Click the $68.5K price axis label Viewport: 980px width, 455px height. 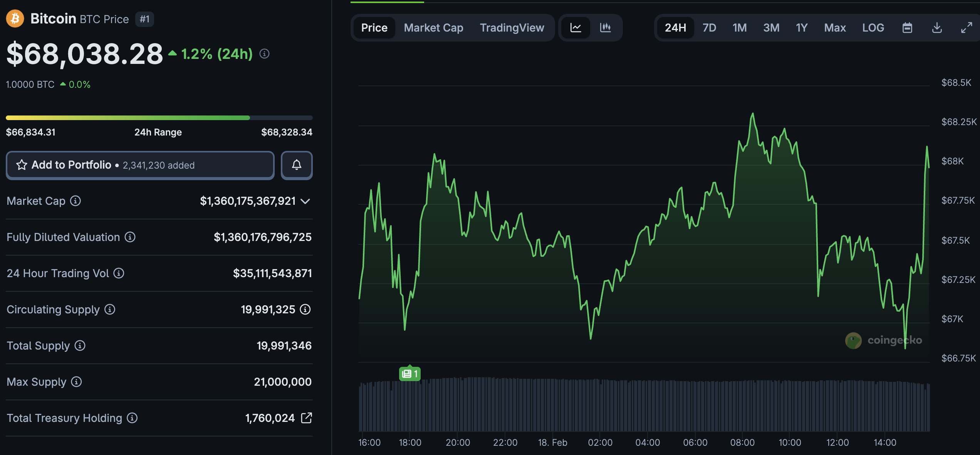coord(956,83)
